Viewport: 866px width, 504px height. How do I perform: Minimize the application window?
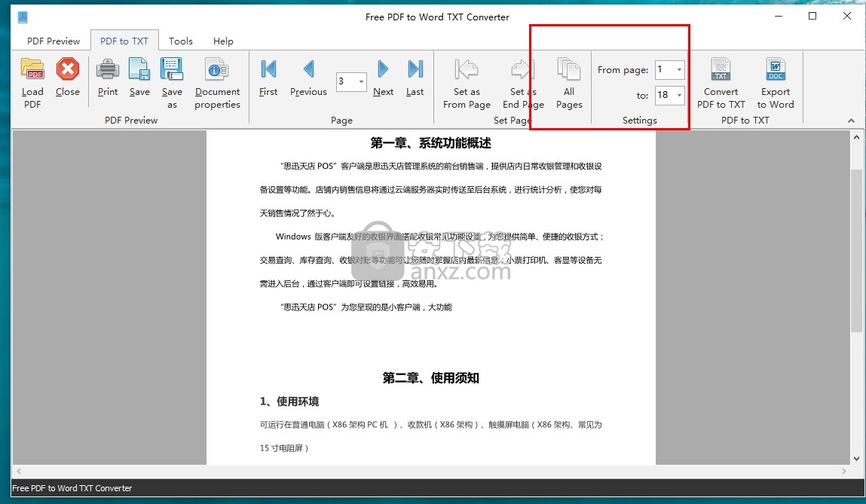[778, 16]
